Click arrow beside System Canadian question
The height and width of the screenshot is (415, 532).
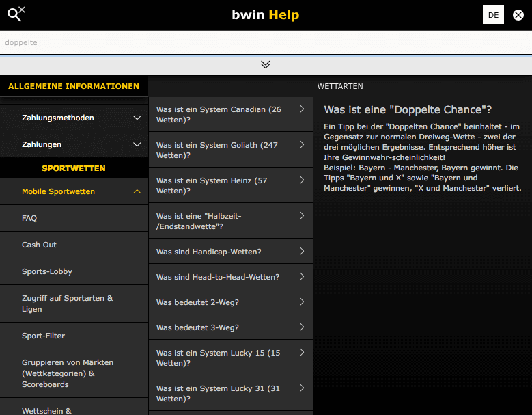click(302, 109)
